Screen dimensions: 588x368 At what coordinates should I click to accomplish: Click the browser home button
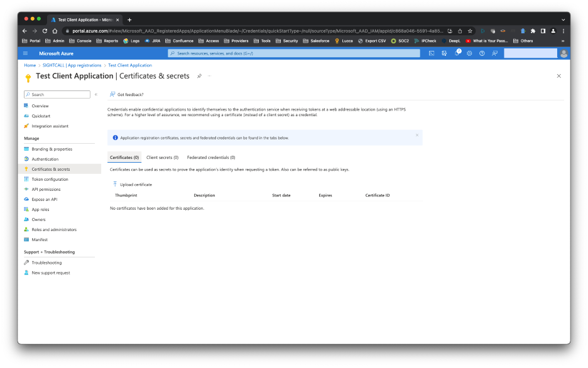(55, 31)
